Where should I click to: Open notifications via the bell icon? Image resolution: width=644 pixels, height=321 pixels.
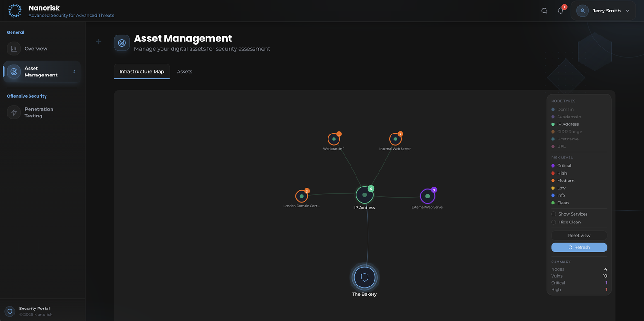[x=560, y=11]
